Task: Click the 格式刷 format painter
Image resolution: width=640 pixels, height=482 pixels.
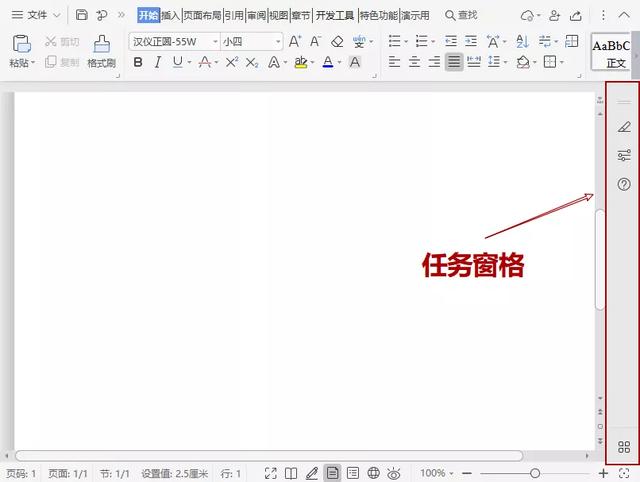Action: point(102,51)
